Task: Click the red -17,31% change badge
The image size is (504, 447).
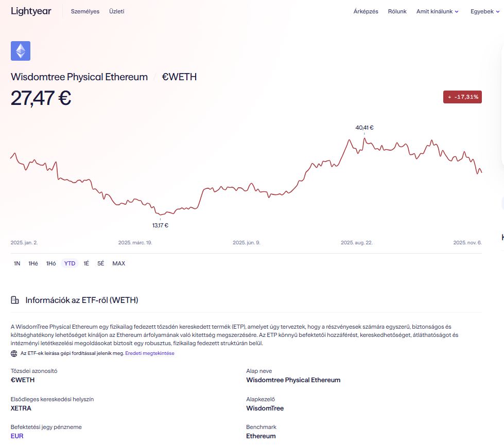Action: (462, 97)
